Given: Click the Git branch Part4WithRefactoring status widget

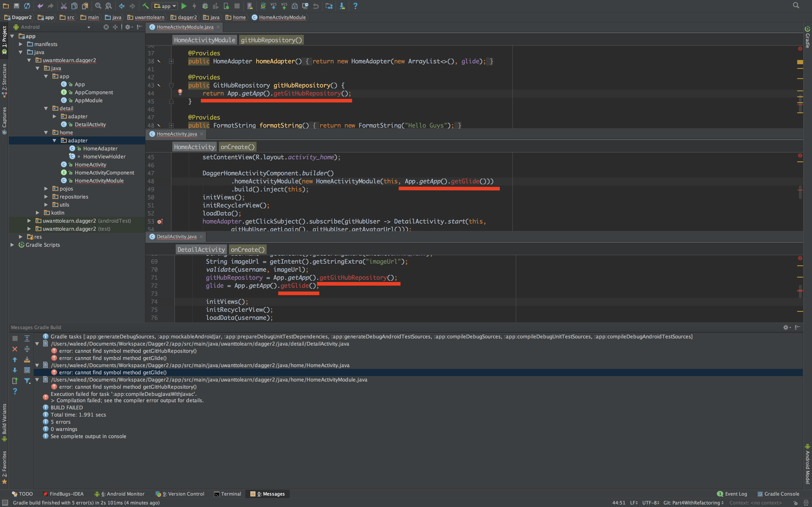Looking at the screenshot, I should (693, 503).
